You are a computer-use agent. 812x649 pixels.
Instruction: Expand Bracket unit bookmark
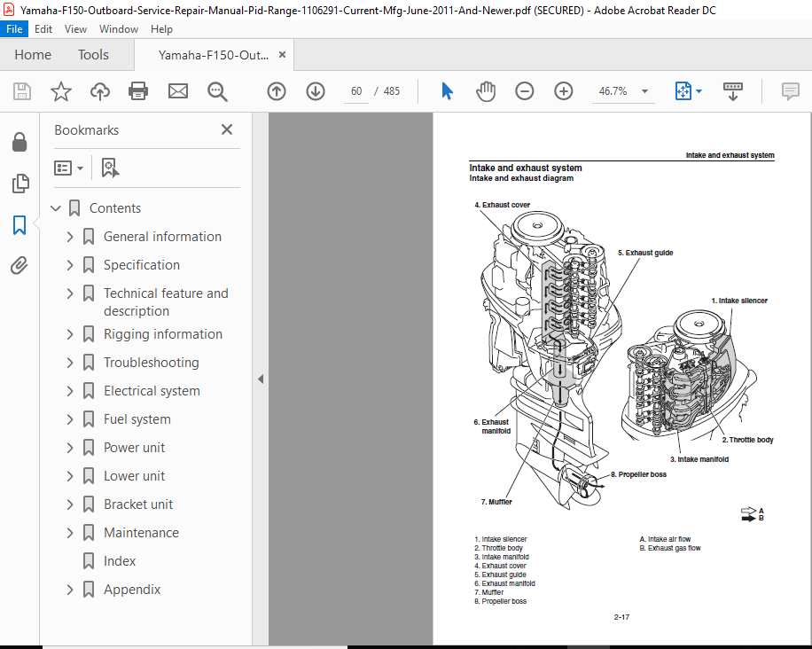pyautogui.click(x=70, y=504)
